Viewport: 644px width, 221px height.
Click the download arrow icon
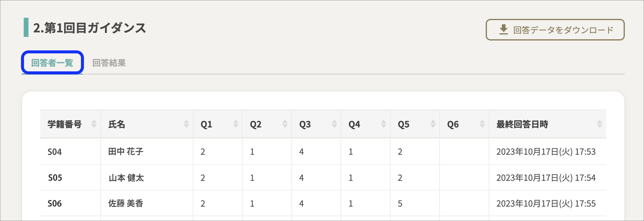(504, 29)
